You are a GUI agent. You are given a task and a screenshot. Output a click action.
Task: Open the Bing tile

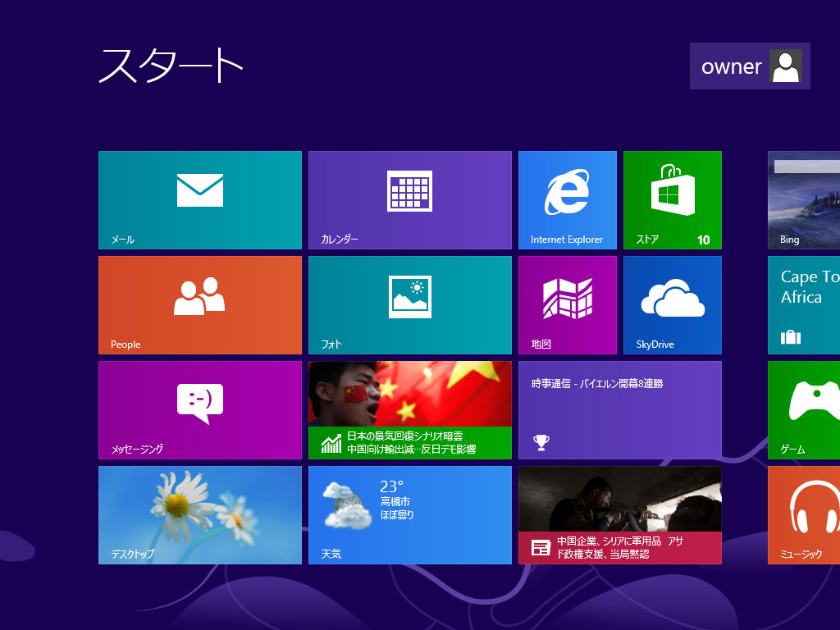(804, 200)
